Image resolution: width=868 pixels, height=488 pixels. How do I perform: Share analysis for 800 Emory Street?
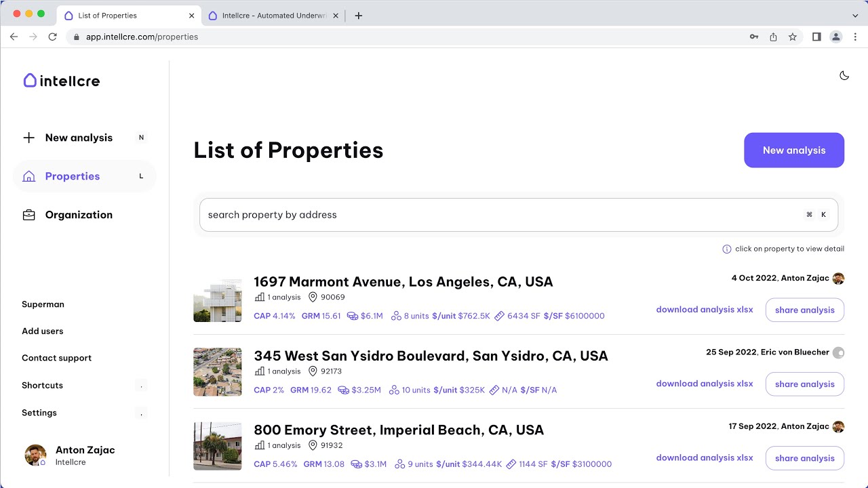805,458
